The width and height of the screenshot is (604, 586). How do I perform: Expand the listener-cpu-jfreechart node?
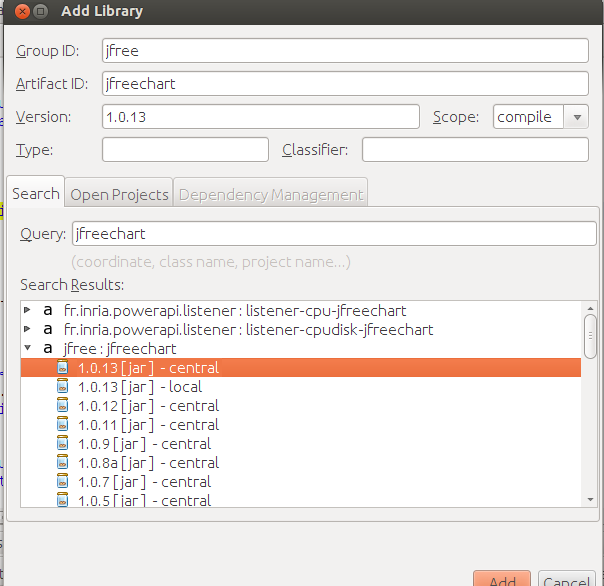(x=27, y=310)
